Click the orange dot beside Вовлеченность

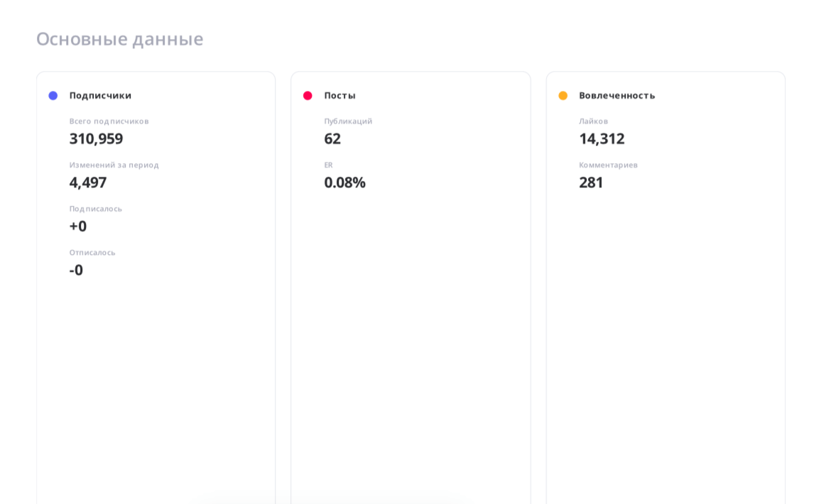(x=563, y=96)
